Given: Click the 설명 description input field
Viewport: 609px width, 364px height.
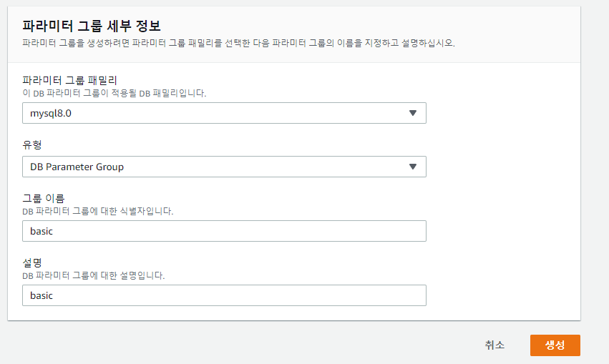Looking at the screenshot, I should 224,295.
